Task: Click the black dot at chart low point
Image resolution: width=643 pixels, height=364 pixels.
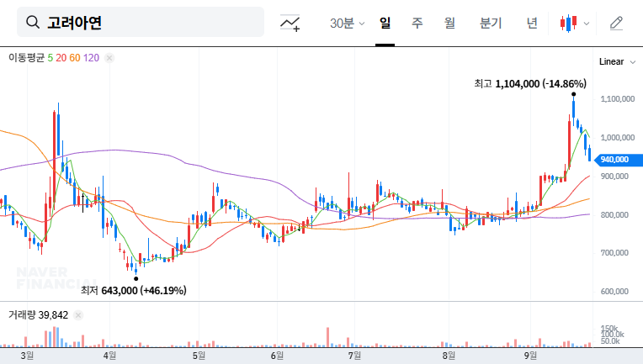Action: click(136, 279)
